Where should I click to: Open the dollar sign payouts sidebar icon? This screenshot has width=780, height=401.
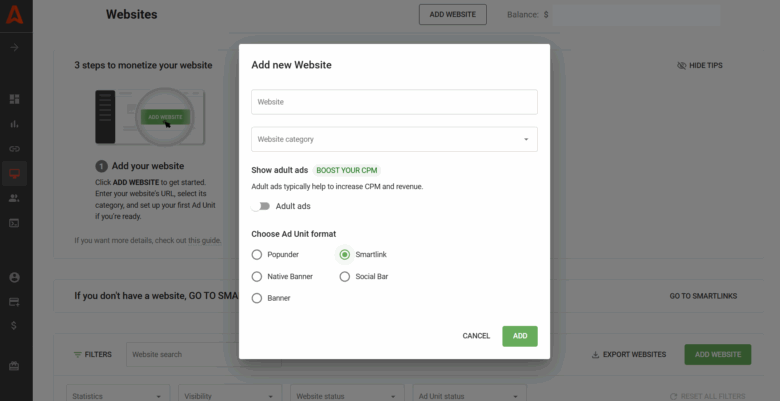click(15, 325)
